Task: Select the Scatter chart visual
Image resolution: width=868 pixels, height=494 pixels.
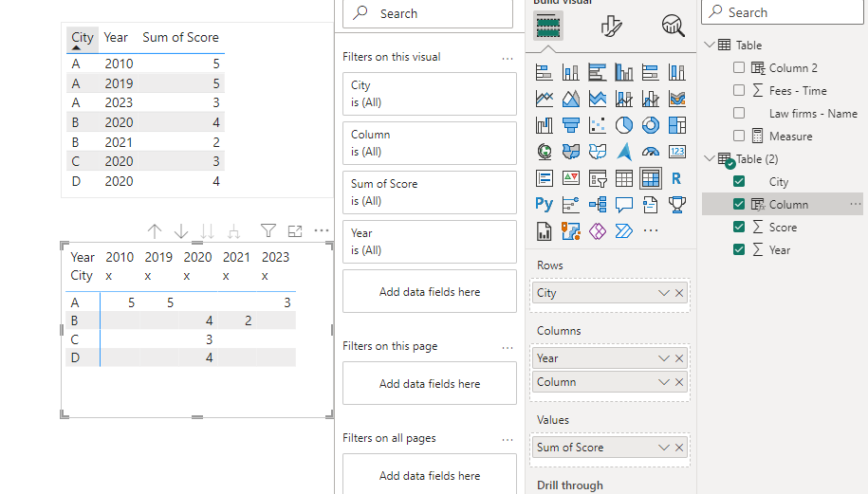Action: [x=598, y=125]
